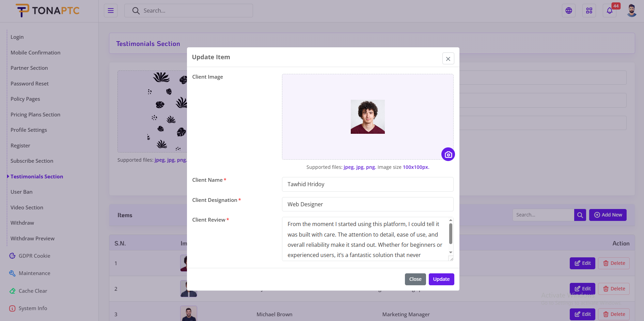
Task: Select Testimonials Section in sidebar
Action: click(x=37, y=176)
